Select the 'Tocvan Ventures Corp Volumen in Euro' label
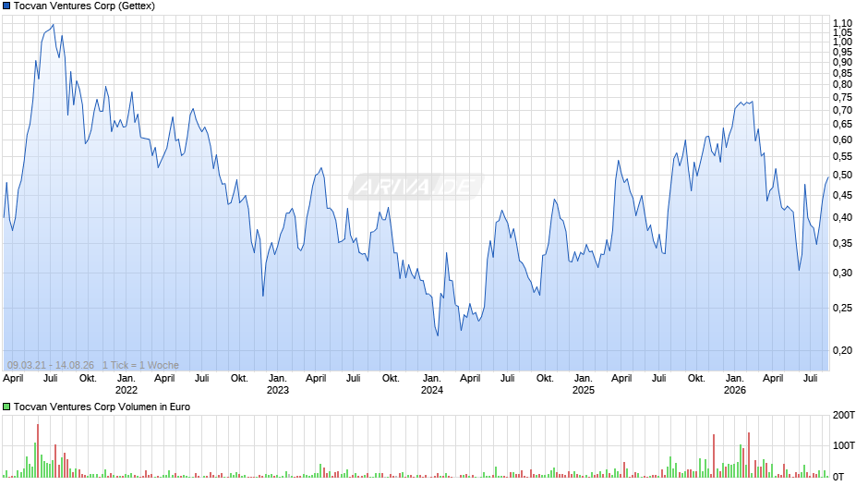 [102, 407]
